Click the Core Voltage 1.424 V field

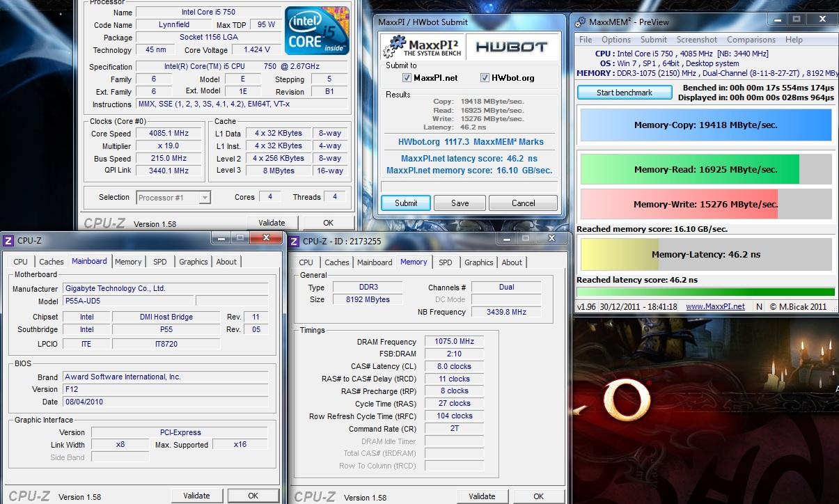[x=257, y=50]
